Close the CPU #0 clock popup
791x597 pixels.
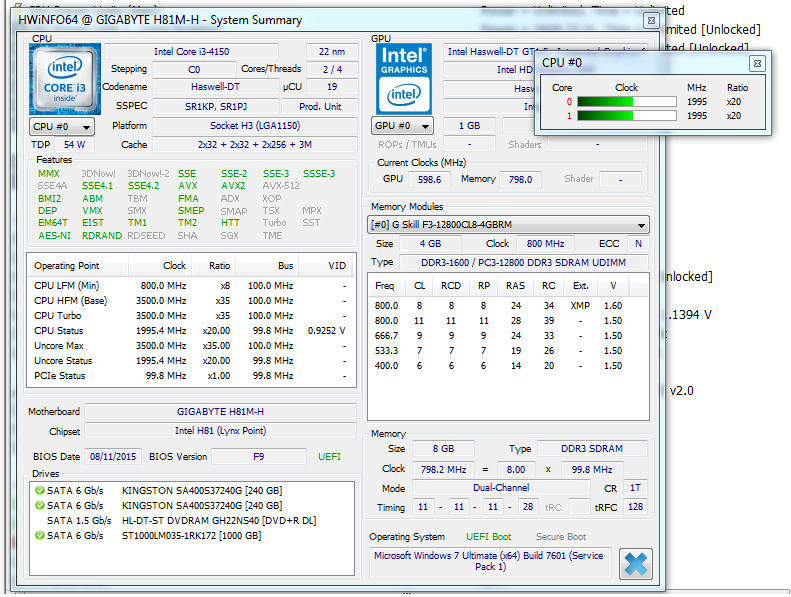pos(757,64)
